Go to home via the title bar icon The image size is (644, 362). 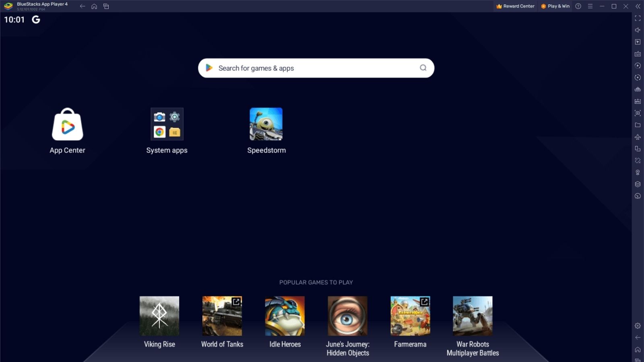[94, 6]
